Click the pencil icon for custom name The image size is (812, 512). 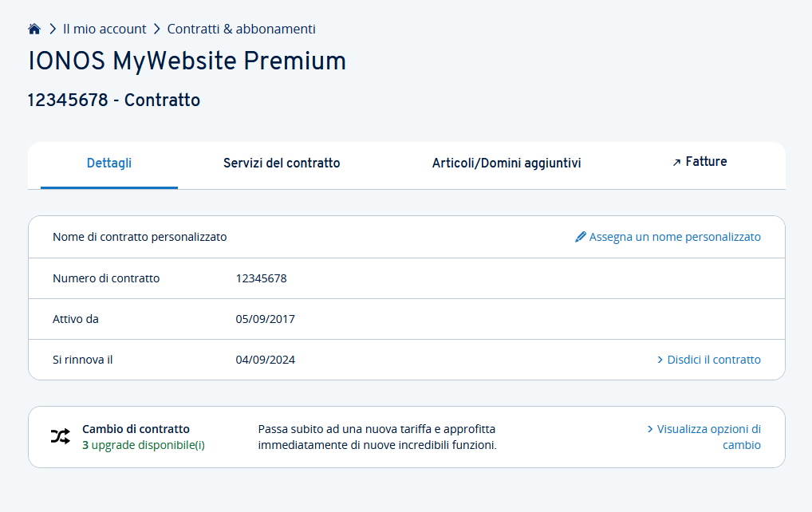coord(581,237)
